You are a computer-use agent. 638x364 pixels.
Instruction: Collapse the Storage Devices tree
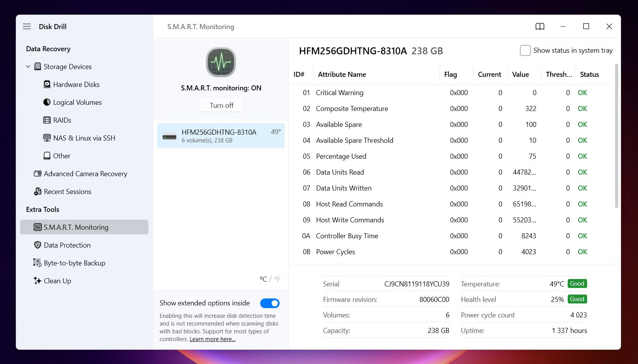coord(28,67)
